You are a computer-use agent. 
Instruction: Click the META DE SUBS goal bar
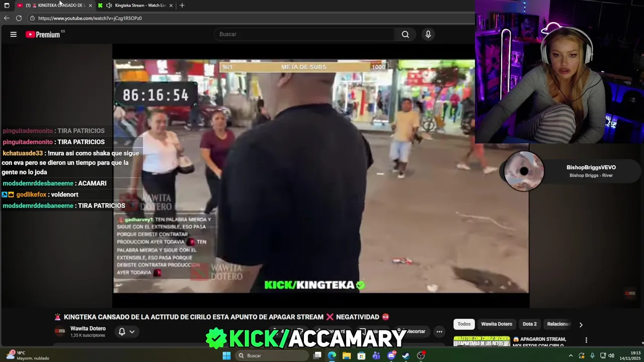303,67
